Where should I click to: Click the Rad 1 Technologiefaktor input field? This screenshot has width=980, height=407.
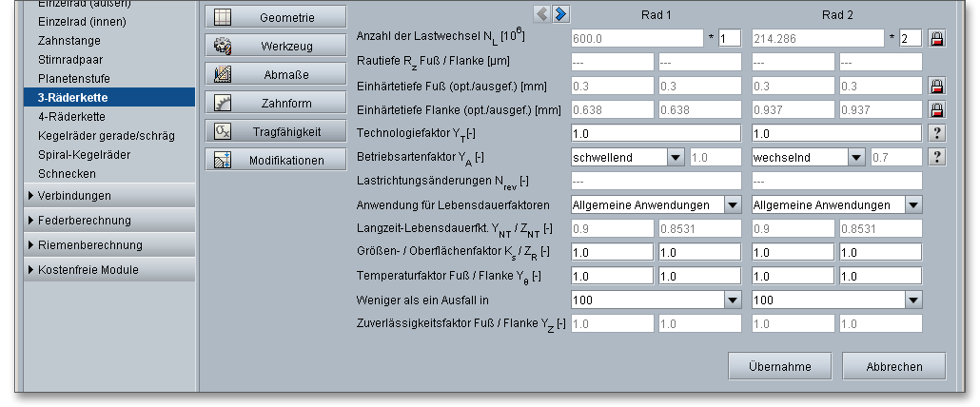[657, 133]
